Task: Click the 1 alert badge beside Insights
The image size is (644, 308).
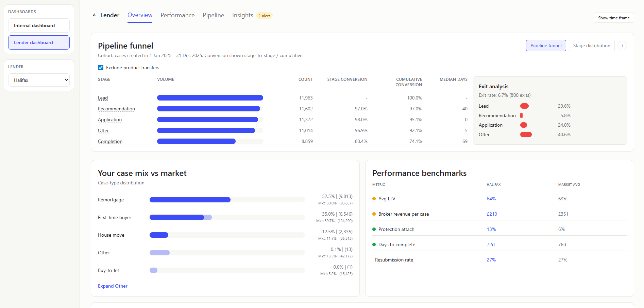Action: tap(264, 16)
